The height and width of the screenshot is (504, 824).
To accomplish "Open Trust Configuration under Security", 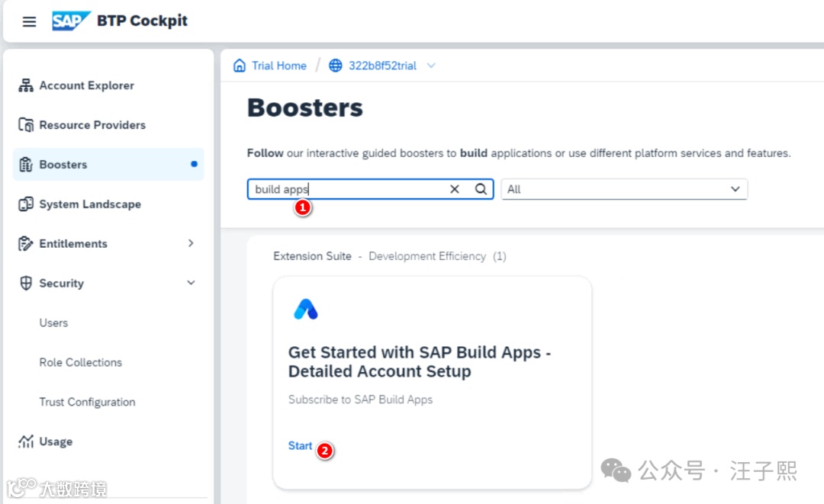I will (87, 402).
